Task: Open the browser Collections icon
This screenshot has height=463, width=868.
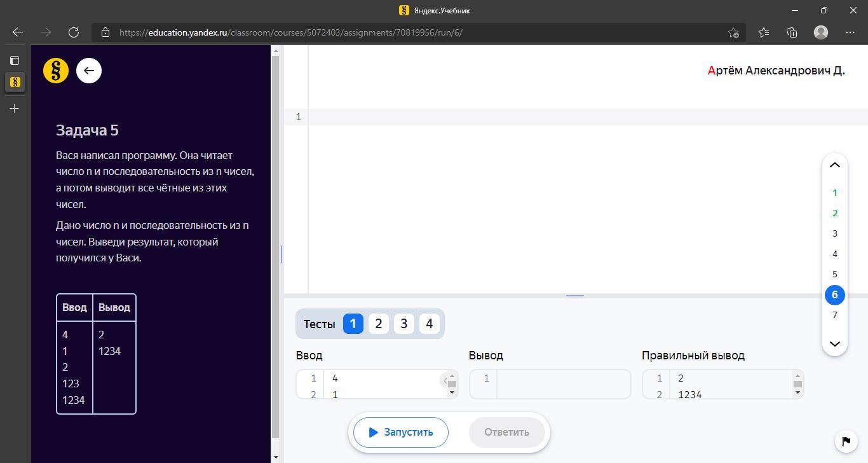Action: click(x=792, y=32)
